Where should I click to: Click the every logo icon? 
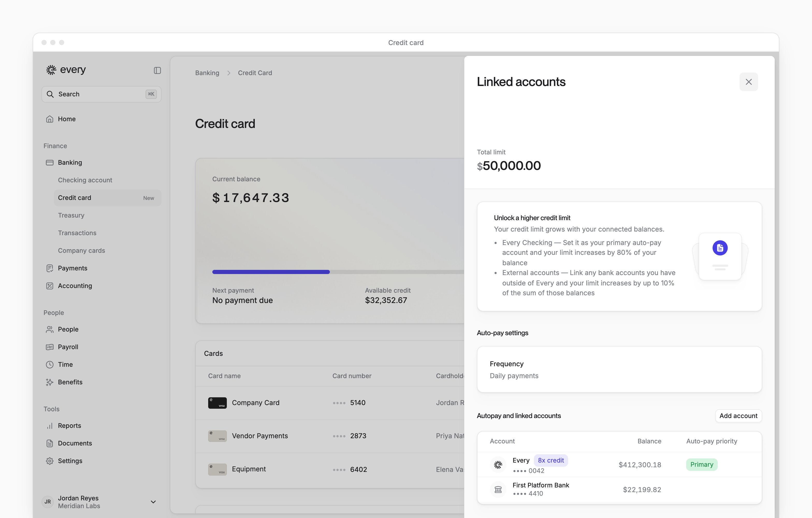point(51,70)
